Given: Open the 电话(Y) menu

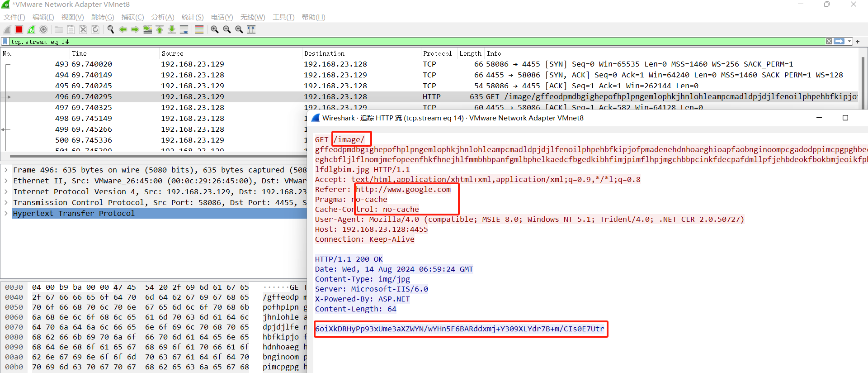Looking at the screenshot, I should 222,17.
